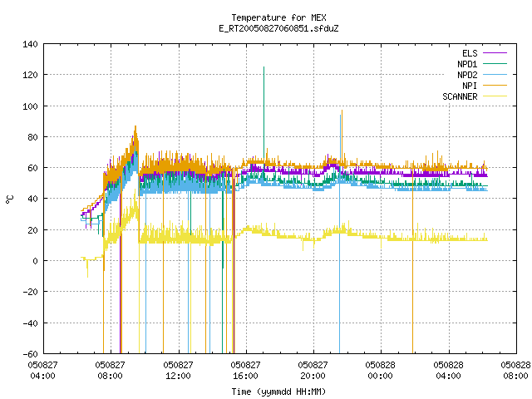
Task: Click the NPI legend label
Action: coord(470,86)
